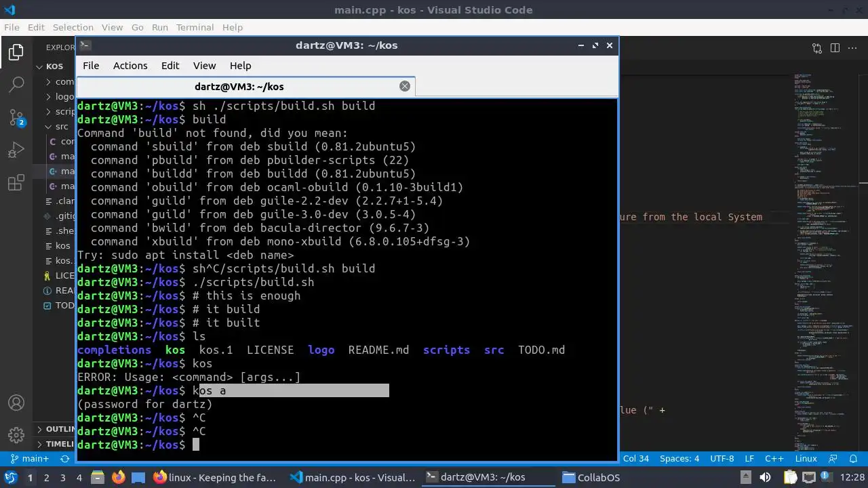Screen dimensions: 868x488
Task: Open VS Code Run menu
Action: coord(160,27)
